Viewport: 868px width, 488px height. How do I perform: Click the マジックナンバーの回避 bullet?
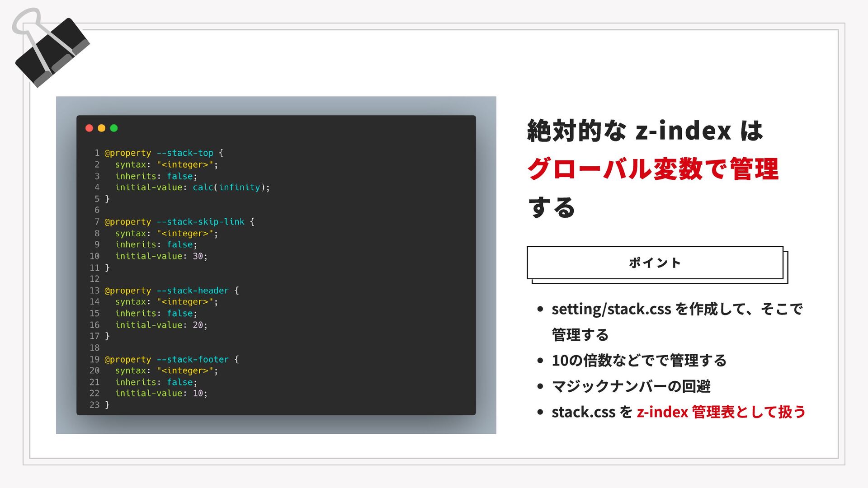point(631,386)
